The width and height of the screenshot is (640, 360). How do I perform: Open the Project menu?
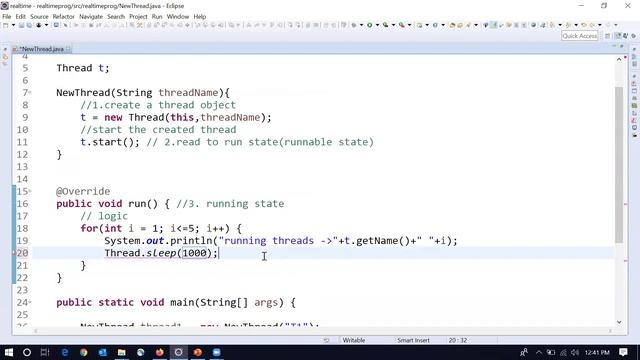pyautogui.click(x=138, y=16)
